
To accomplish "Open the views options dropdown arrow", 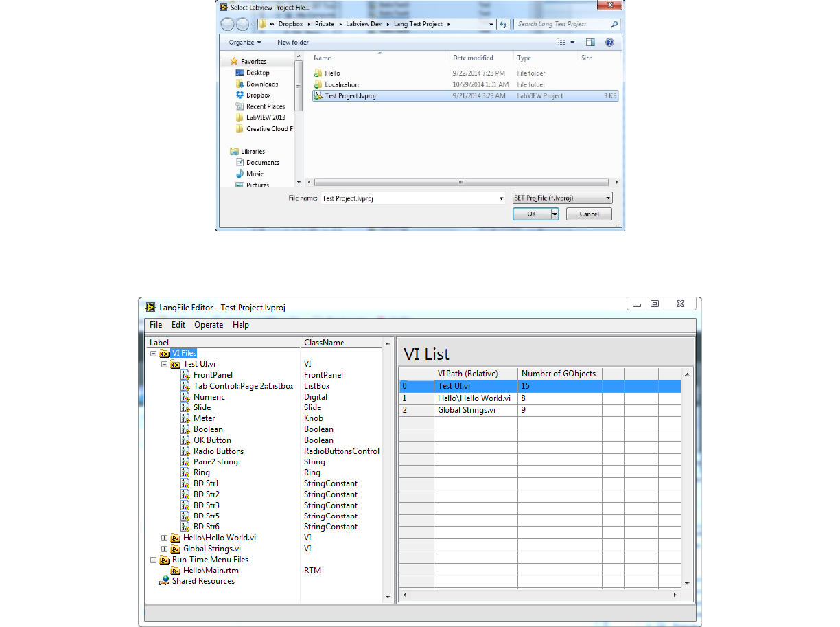I will (x=572, y=43).
